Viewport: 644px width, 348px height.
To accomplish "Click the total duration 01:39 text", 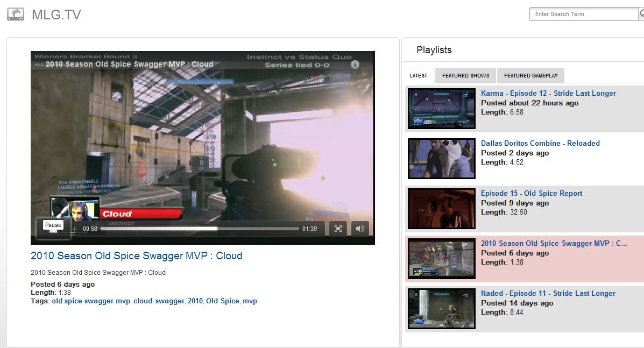I will pos(310,229).
